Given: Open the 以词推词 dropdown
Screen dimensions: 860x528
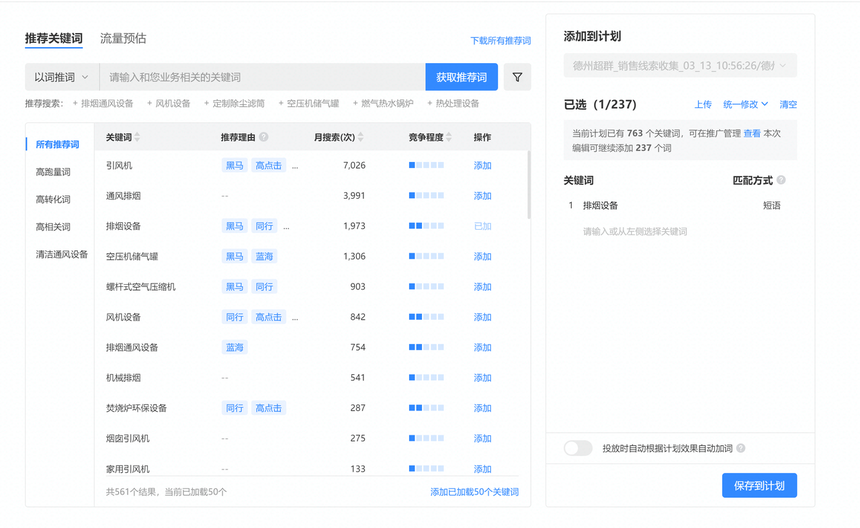Looking at the screenshot, I should tap(61, 77).
